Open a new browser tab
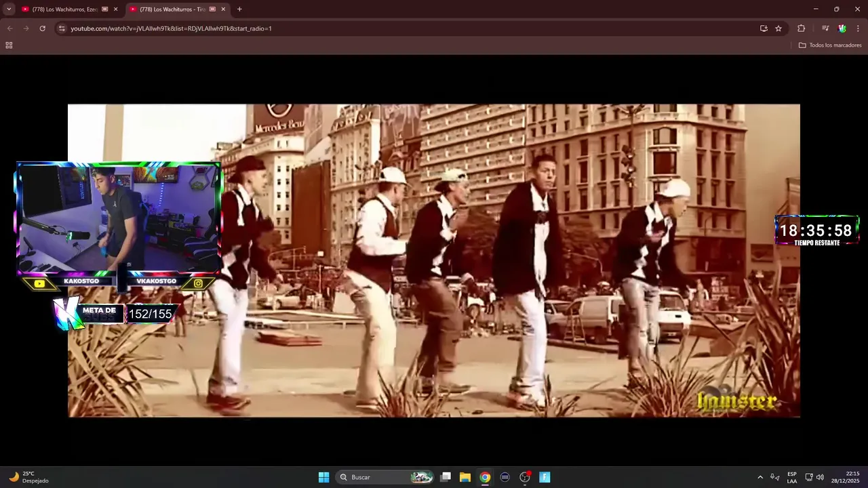 coord(239,9)
